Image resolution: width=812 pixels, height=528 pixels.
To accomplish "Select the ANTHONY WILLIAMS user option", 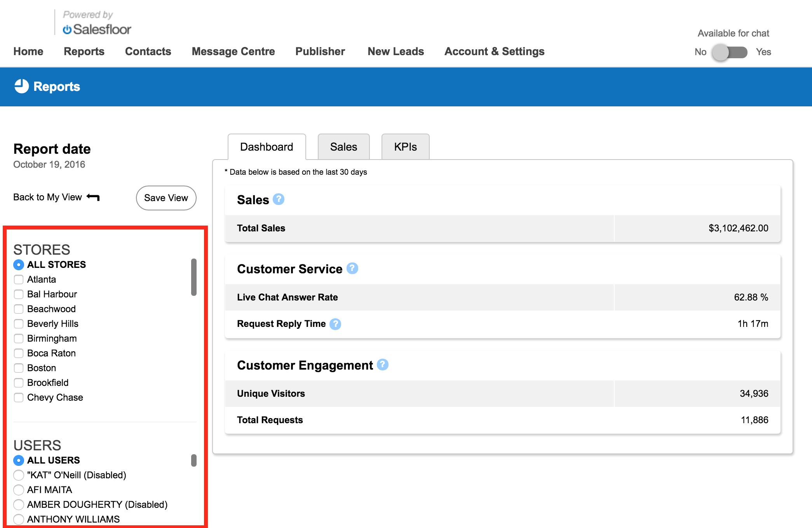I will pyautogui.click(x=19, y=519).
